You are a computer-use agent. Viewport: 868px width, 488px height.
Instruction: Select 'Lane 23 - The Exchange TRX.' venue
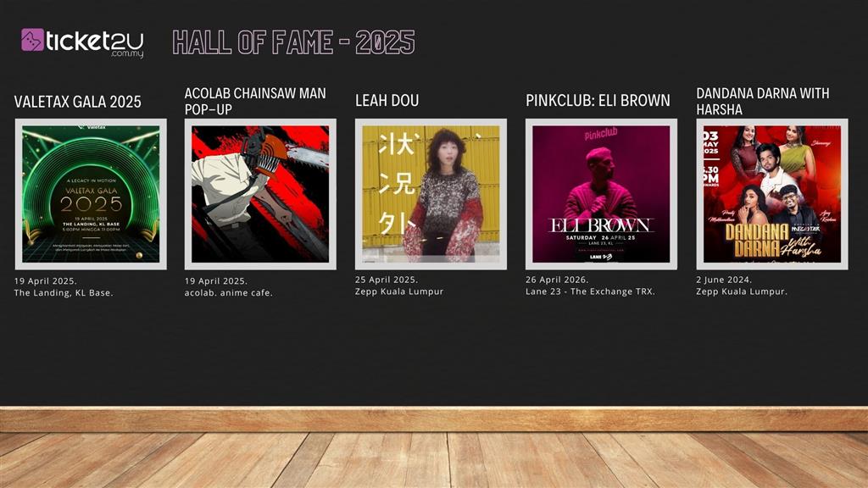click(x=590, y=291)
